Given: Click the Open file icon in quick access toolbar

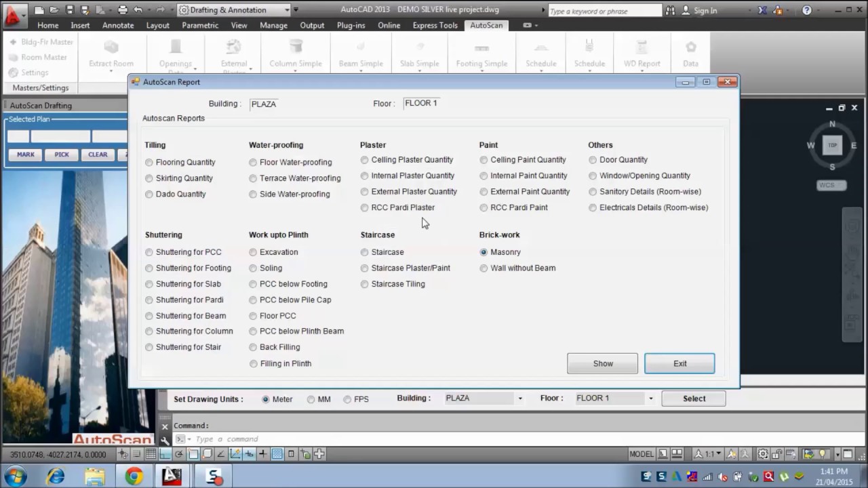Looking at the screenshot, I should click(55, 10).
